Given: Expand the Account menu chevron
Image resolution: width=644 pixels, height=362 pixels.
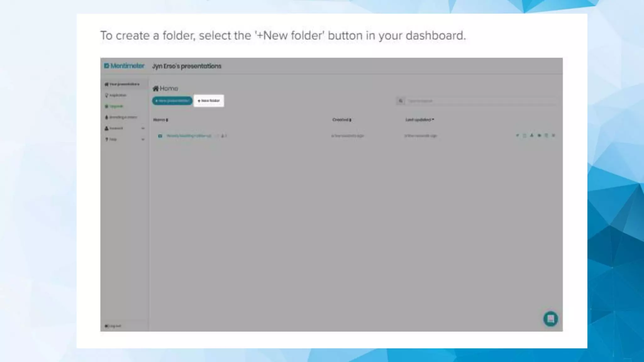Looking at the screenshot, I should (x=143, y=128).
